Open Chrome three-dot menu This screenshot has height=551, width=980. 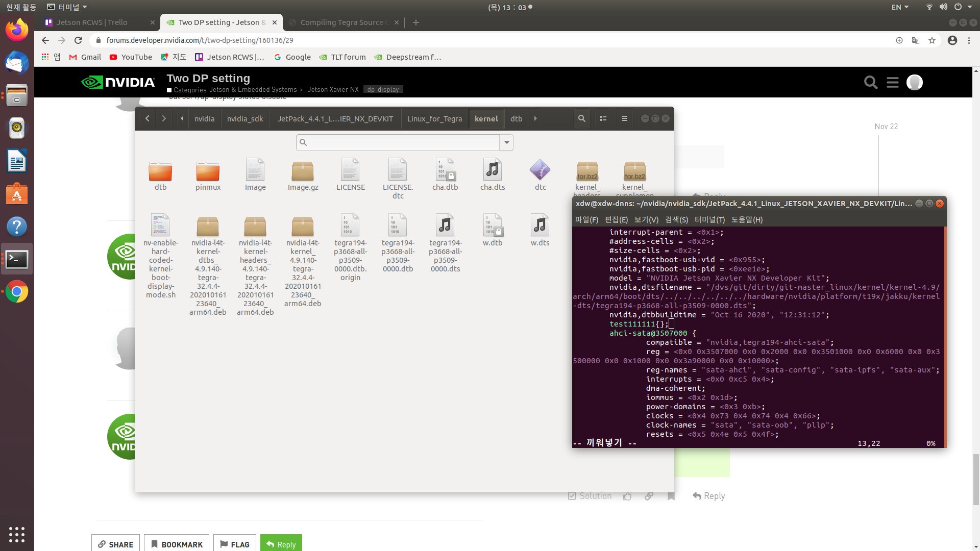(969, 40)
